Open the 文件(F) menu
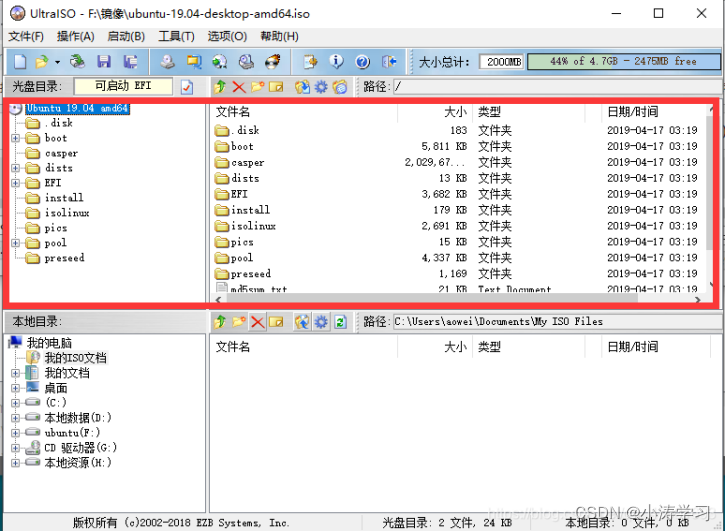The height and width of the screenshot is (531, 725). point(26,36)
